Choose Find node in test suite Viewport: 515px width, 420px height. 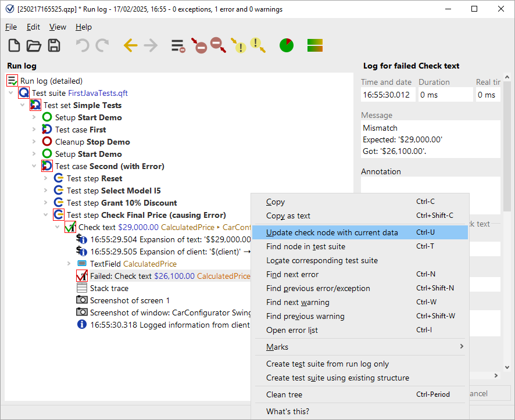click(x=360, y=246)
